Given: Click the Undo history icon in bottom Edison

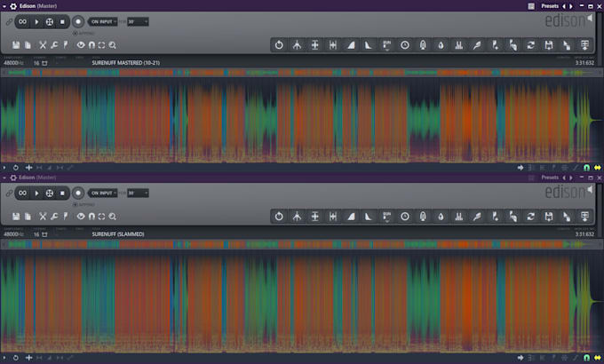Looking at the screenshot, I should point(279,217).
